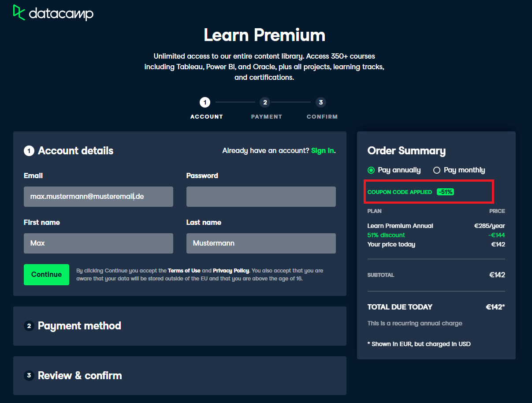Click the Email input field

pos(98,197)
